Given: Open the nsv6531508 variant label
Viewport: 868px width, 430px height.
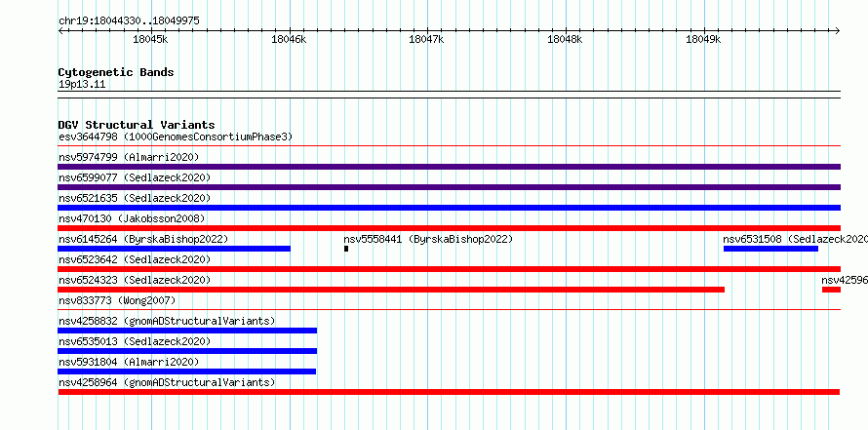Looking at the screenshot, I should tap(796, 239).
